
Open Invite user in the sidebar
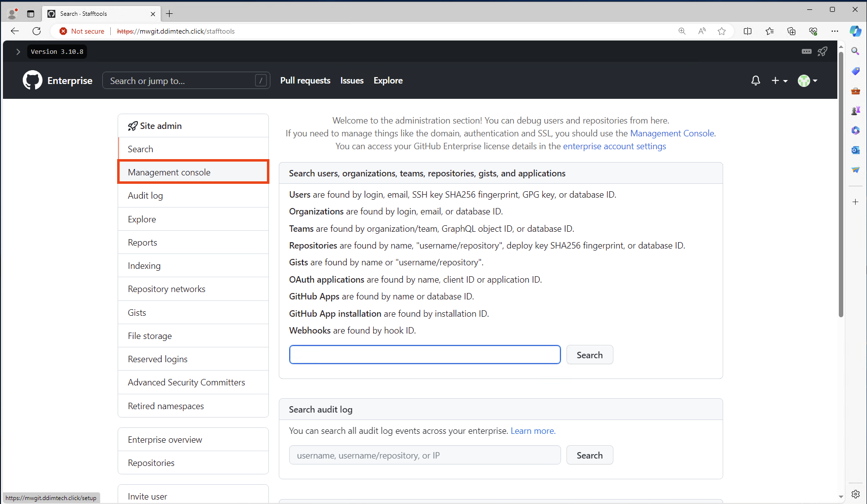coord(193,496)
